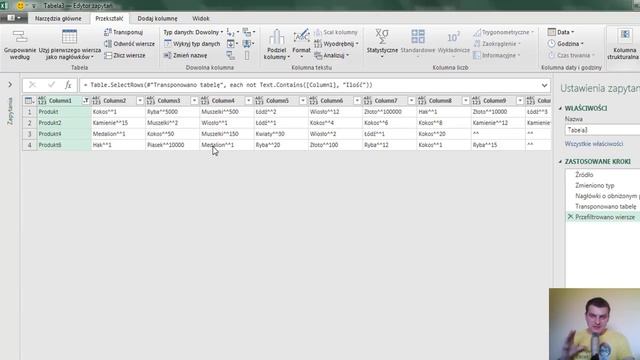This screenshot has height=360, width=640.
Task: Click the Standardowe operations icon
Action: 418,37
